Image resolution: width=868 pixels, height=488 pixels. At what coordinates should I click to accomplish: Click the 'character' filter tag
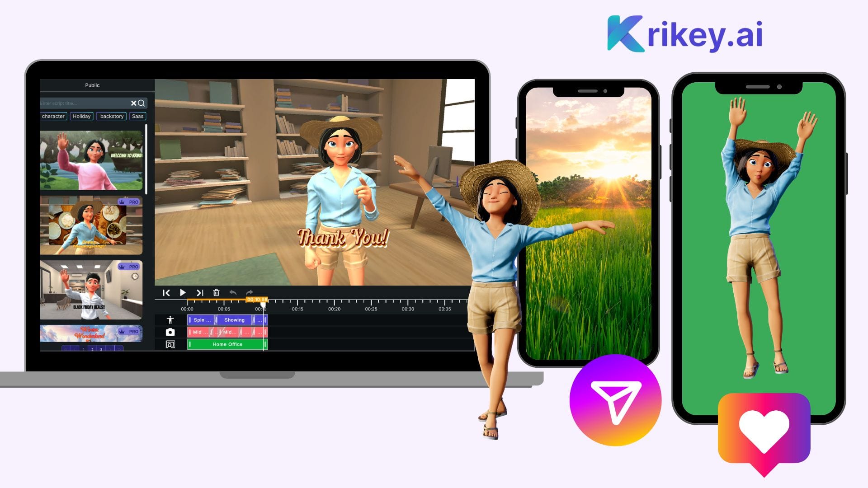pyautogui.click(x=53, y=116)
